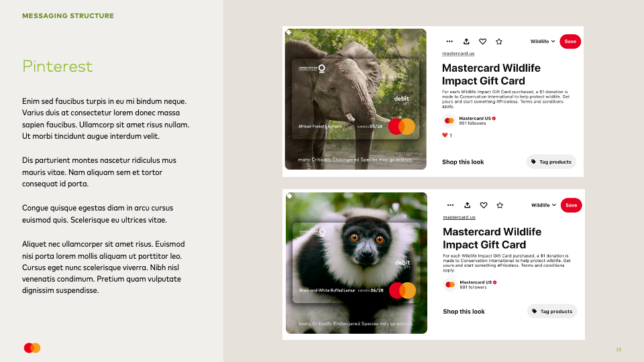Tag products on the lemur pin
Image resolution: width=644 pixels, height=362 pixels.
pyautogui.click(x=552, y=311)
